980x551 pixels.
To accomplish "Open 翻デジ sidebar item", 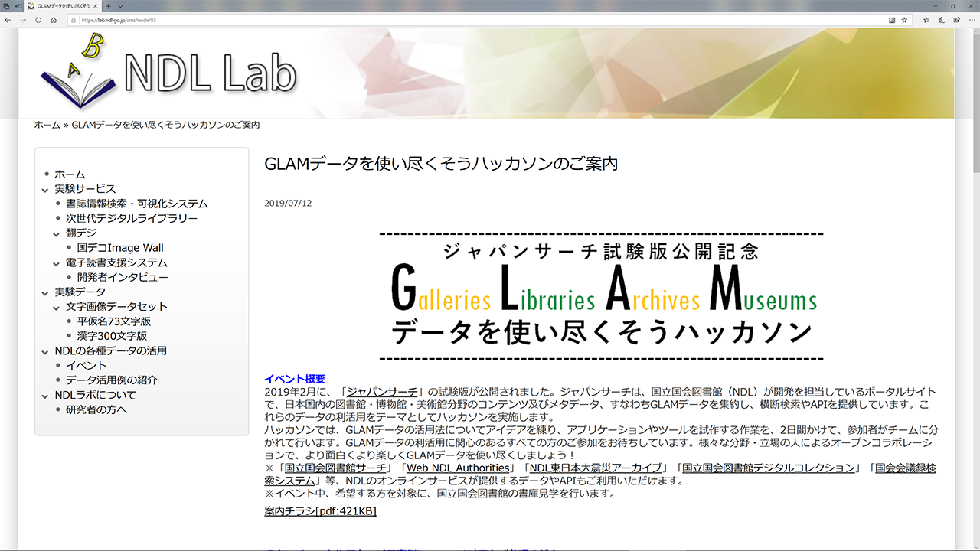I will [81, 233].
